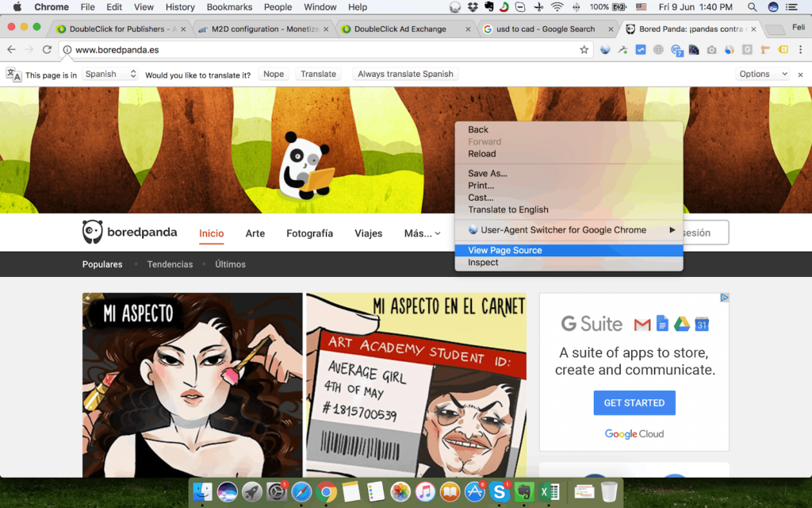This screenshot has height=508, width=812.
Task: Open the Spanish language dropdown
Action: (110, 74)
